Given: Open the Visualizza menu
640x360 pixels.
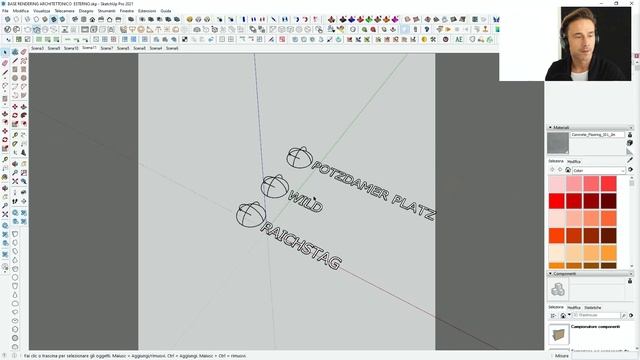Looking at the screenshot, I should click(42, 11).
